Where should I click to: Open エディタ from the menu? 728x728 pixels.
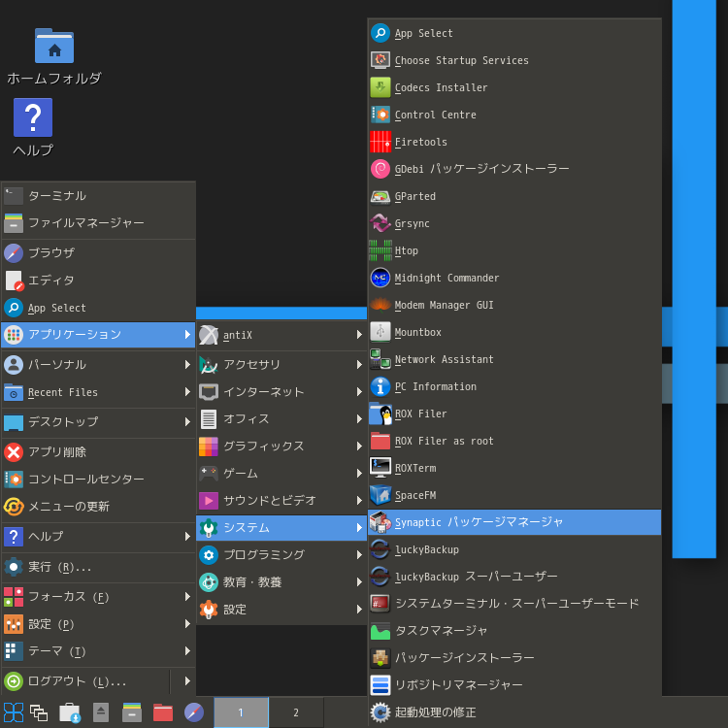(x=98, y=281)
